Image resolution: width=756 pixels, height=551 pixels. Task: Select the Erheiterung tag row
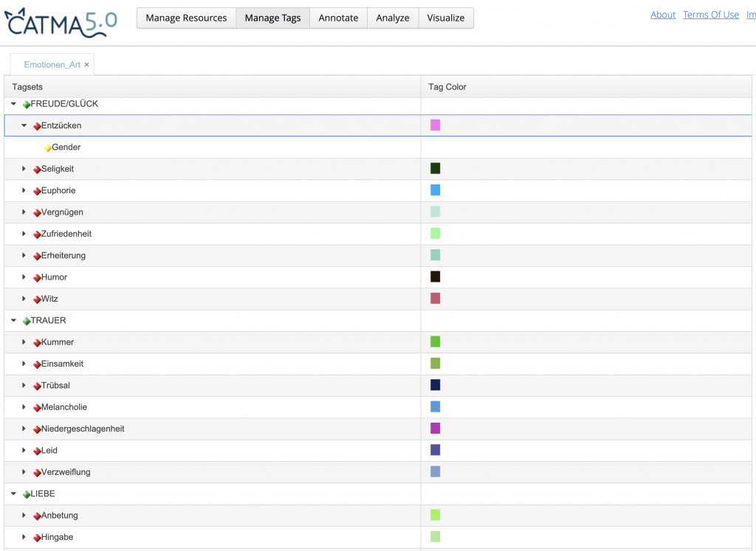click(378, 255)
